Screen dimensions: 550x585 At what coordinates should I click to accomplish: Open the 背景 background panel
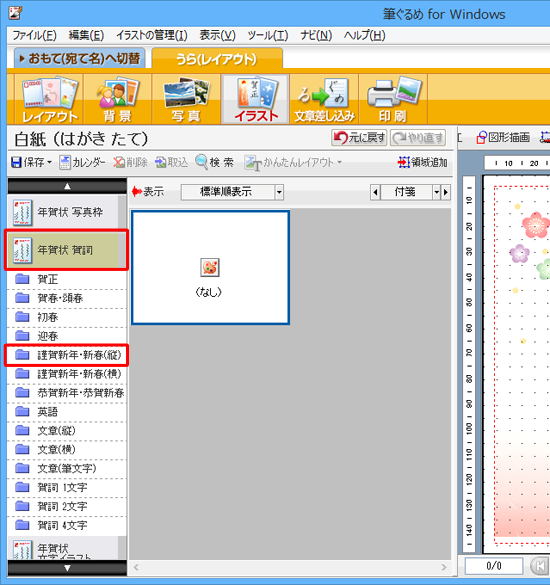click(118, 99)
